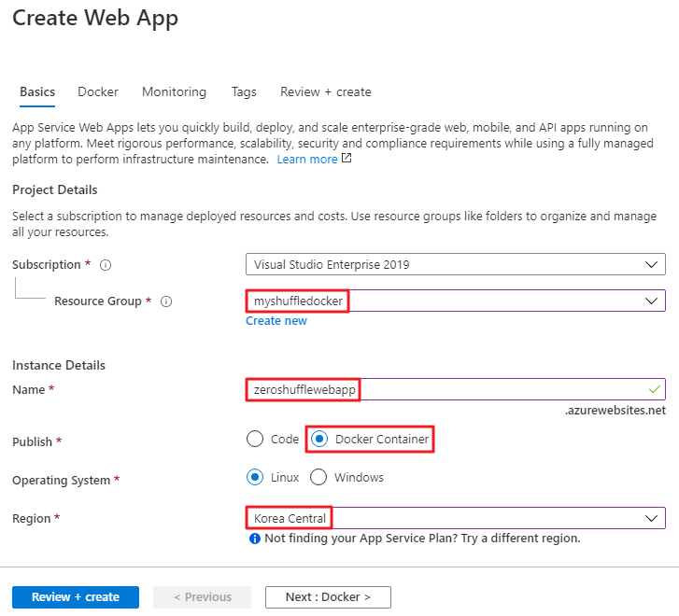Viewport: 679px width, 616px height.
Task: Follow the Learn more link
Action: [x=307, y=160]
